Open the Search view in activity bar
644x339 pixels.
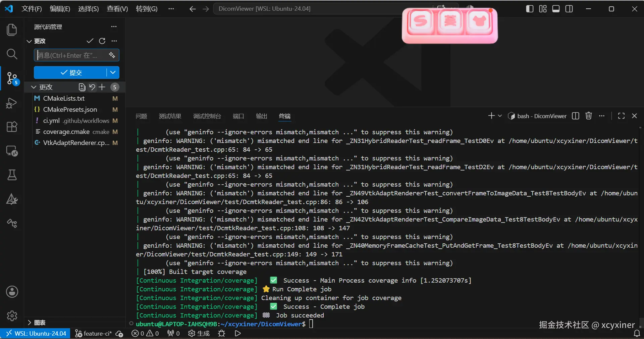tap(12, 54)
